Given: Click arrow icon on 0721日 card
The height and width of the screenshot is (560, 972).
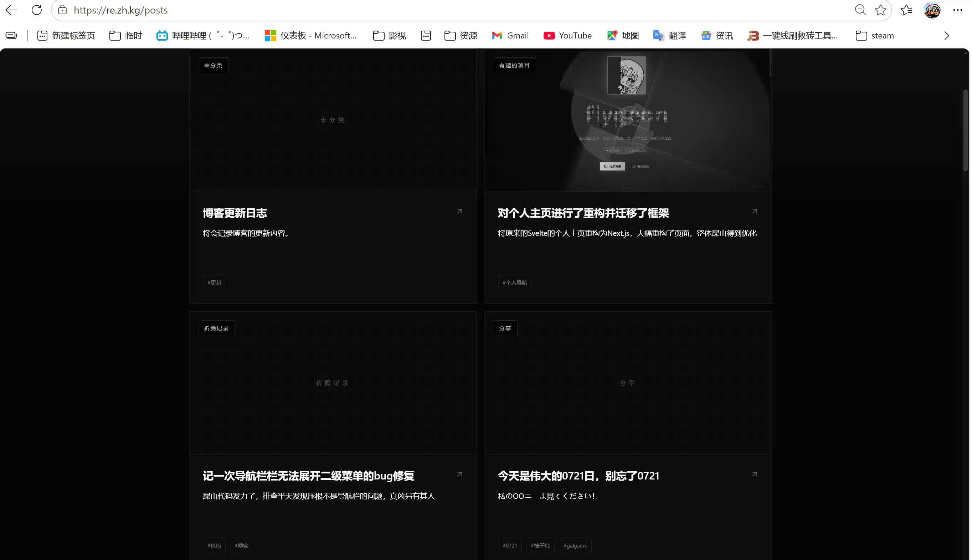Looking at the screenshot, I should coord(754,474).
